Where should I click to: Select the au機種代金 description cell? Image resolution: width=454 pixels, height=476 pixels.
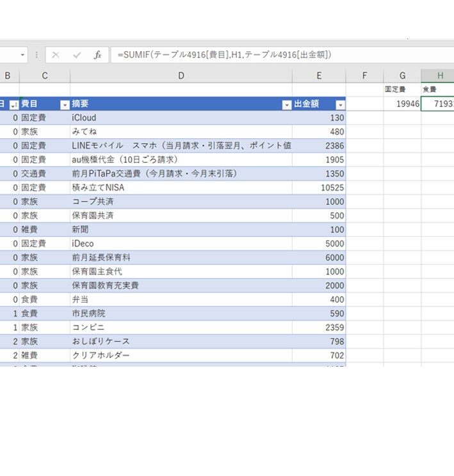(181, 160)
